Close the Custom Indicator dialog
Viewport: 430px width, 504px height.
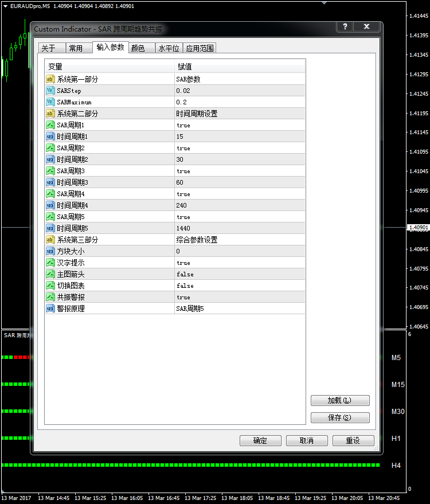366,27
